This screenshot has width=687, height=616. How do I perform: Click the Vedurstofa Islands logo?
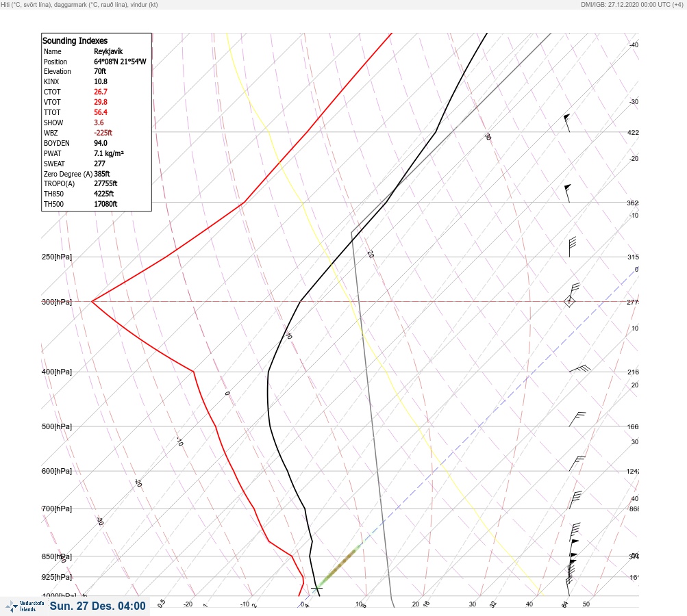25,606
